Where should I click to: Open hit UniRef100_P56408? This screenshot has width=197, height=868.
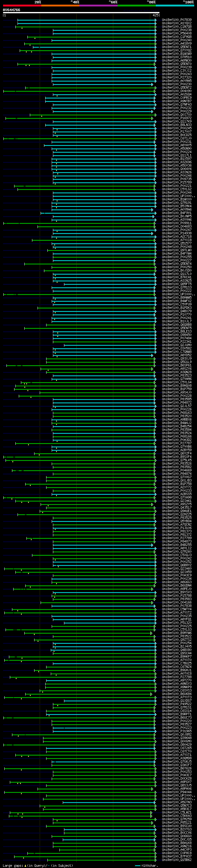177,34
